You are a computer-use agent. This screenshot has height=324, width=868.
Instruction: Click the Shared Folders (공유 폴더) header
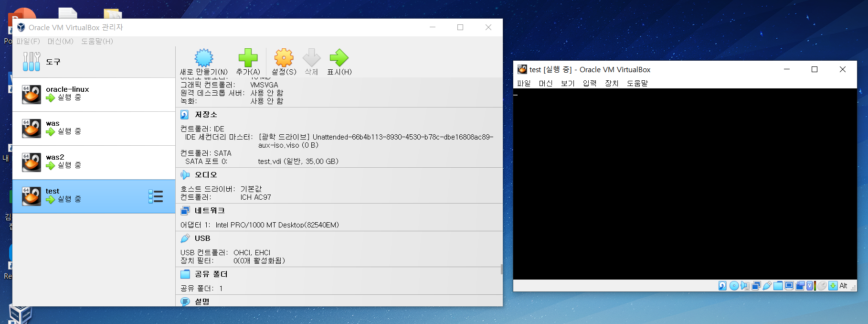pyautogui.click(x=211, y=274)
